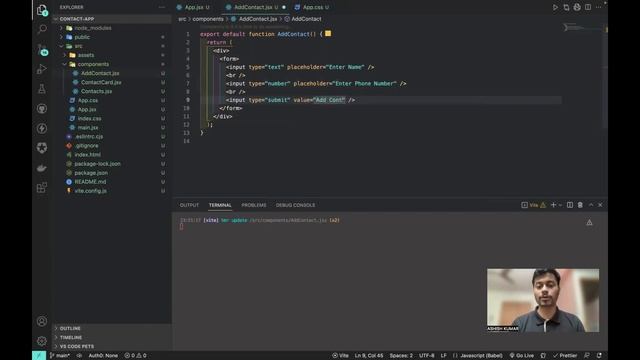This screenshot has height=360, width=640.
Task: Open the new terminal profile dropdown arrow
Action: pyautogui.click(x=560, y=205)
